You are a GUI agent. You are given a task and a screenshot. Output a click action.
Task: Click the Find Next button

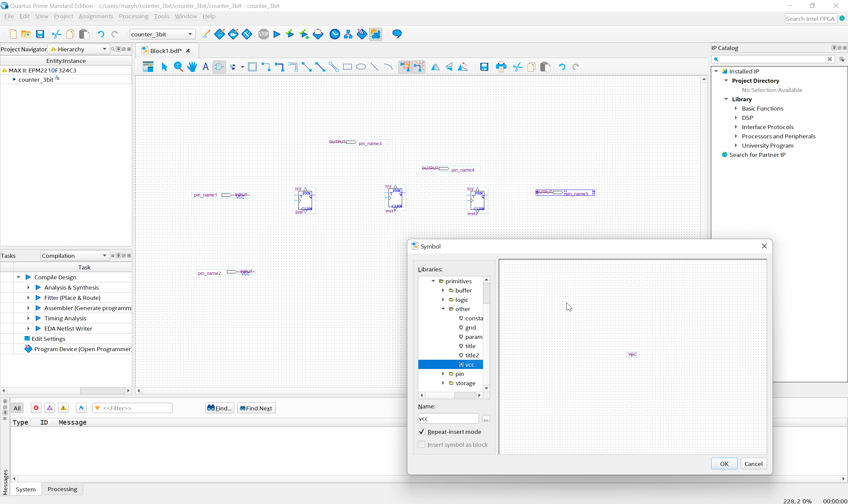[256, 408]
